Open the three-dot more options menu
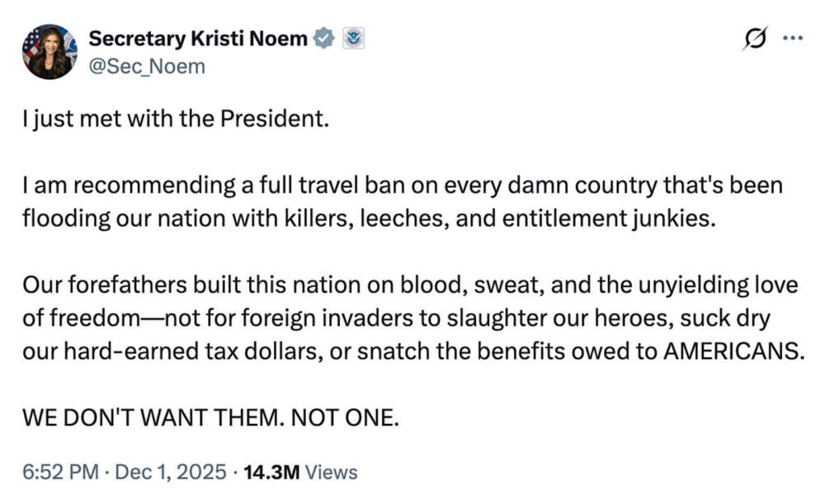Viewport: 825px width, 504px height. 791,38
